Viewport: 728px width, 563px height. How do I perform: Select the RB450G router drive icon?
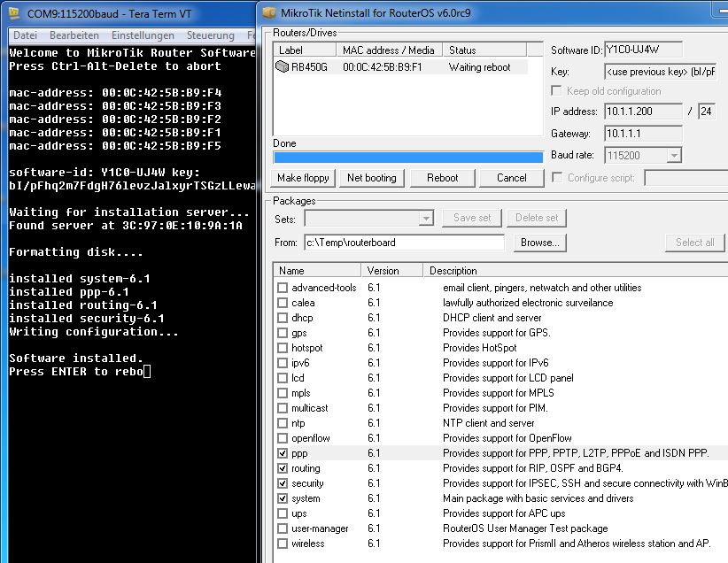[282, 67]
